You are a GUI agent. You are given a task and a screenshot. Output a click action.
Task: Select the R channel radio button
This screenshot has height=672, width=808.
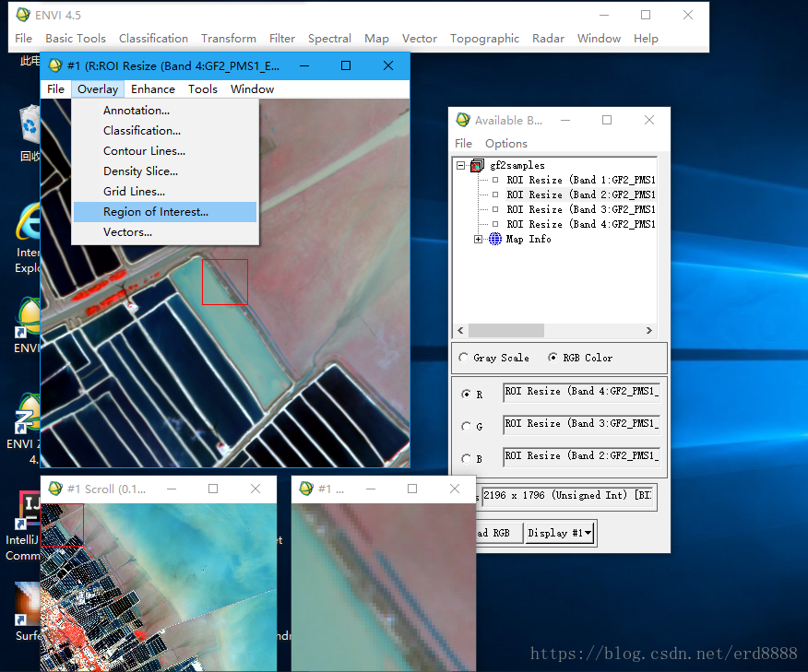(467, 394)
